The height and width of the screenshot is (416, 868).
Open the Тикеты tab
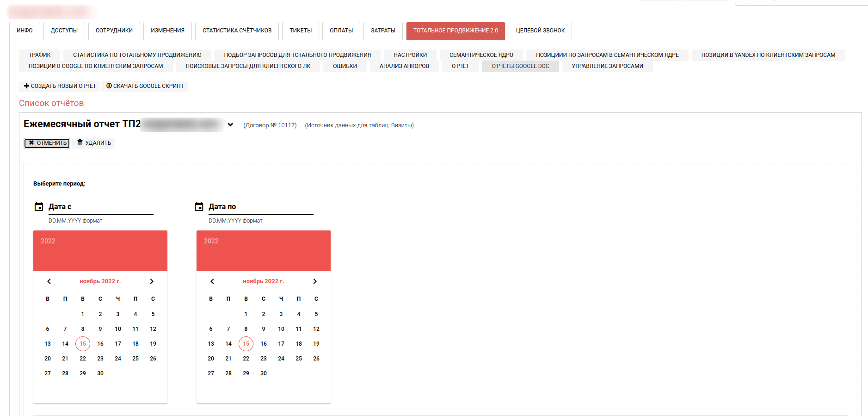coord(301,31)
